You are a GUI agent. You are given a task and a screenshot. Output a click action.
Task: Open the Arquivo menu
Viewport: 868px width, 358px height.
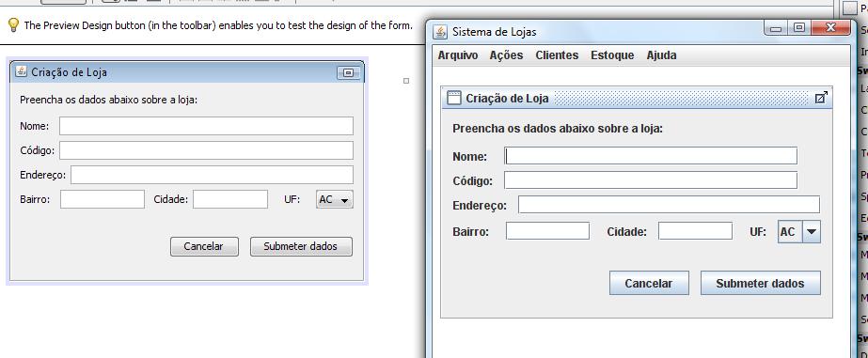458,55
